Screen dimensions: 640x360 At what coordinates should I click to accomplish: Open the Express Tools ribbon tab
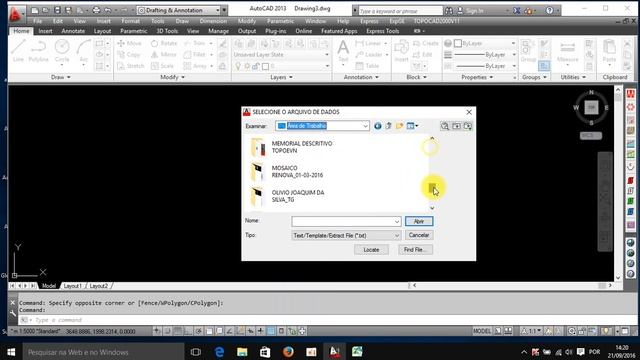pos(382,31)
